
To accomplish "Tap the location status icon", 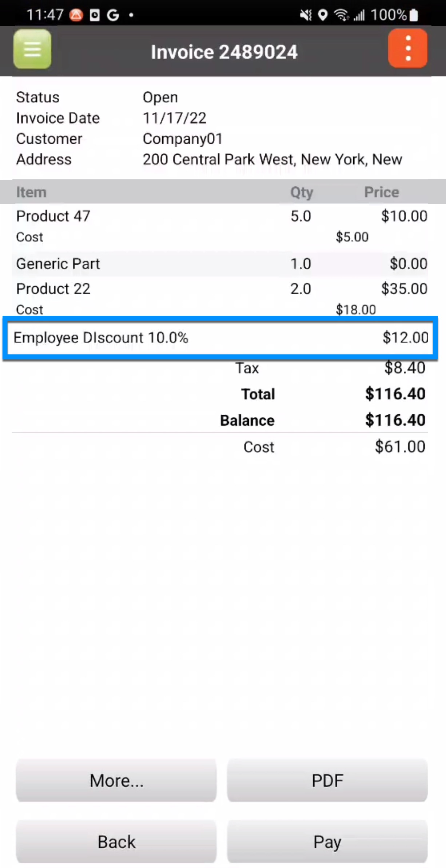I will coord(322,15).
